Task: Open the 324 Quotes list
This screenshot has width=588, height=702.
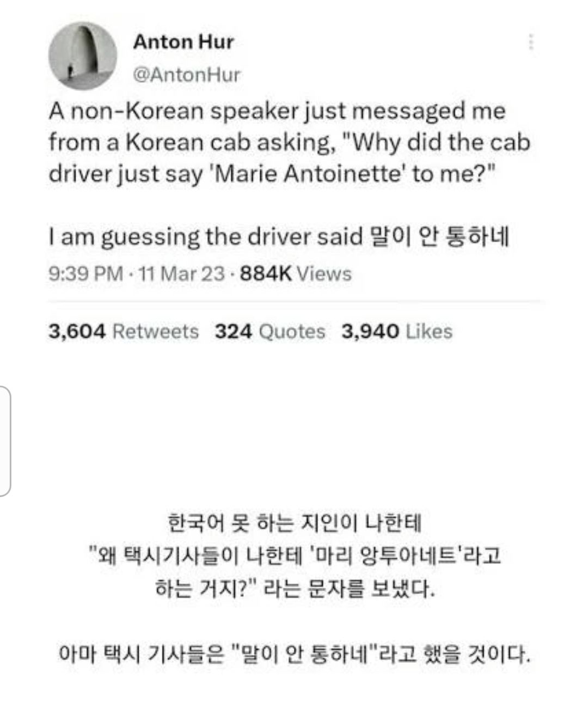Action: (x=269, y=331)
